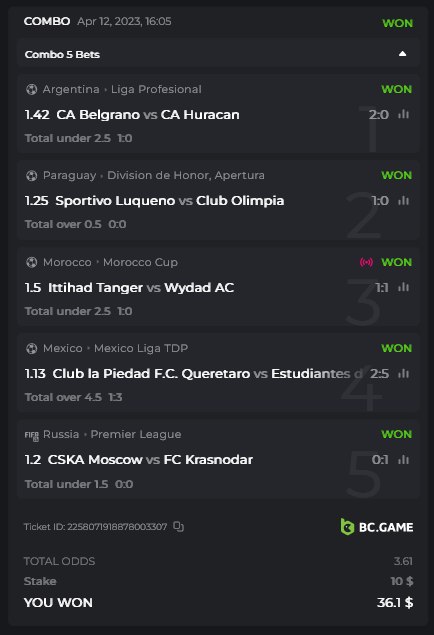Open stats icon for CSKA Moscow match
This screenshot has width=434, height=635.
[404, 460]
